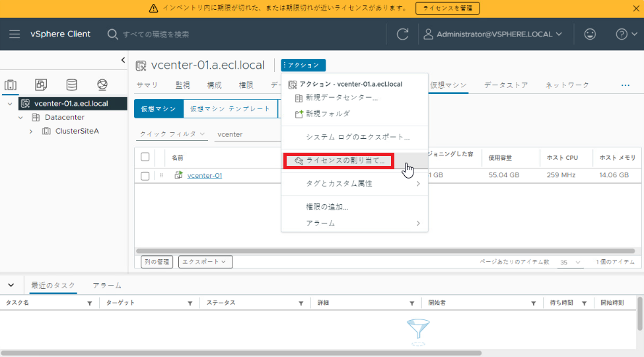Open the help question mark menu
The width and height of the screenshot is (644, 357).
click(x=626, y=34)
